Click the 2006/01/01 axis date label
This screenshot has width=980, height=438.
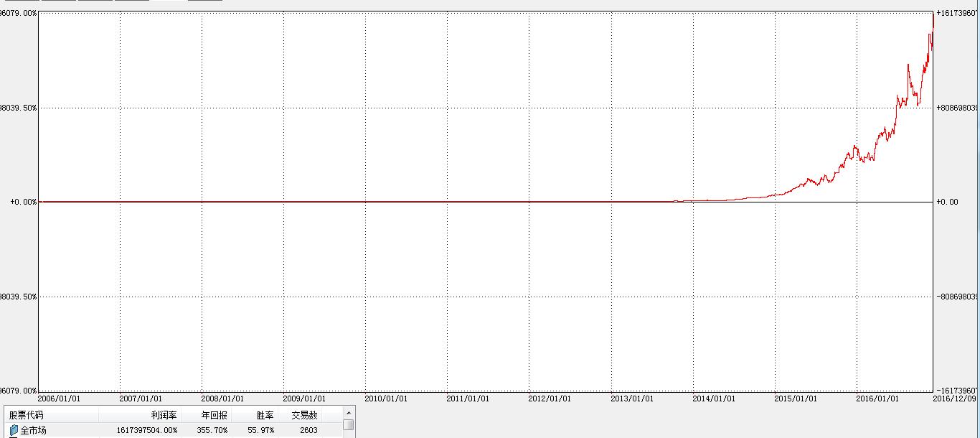point(59,398)
